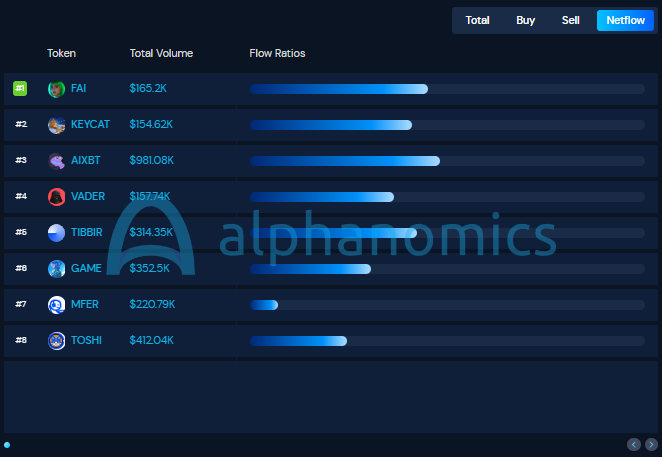Click the MFER flow ratio bar
This screenshot has width=662, height=457.
click(447, 305)
